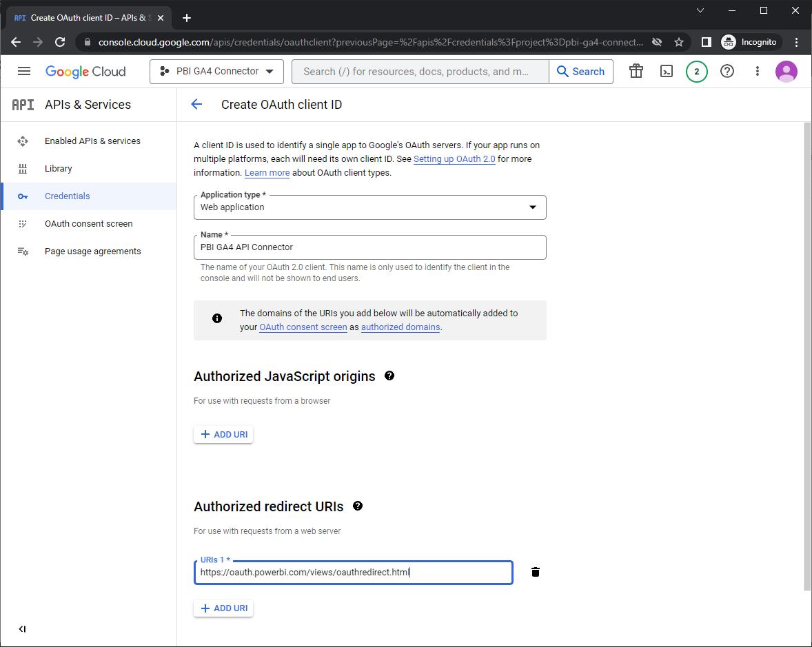
Task: Go back using the blue arrow
Action: point(196,104)
